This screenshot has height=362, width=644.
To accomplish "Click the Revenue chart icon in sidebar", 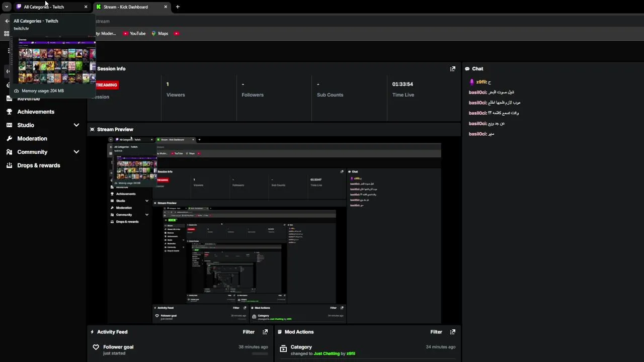I will (x=9, y=99).
